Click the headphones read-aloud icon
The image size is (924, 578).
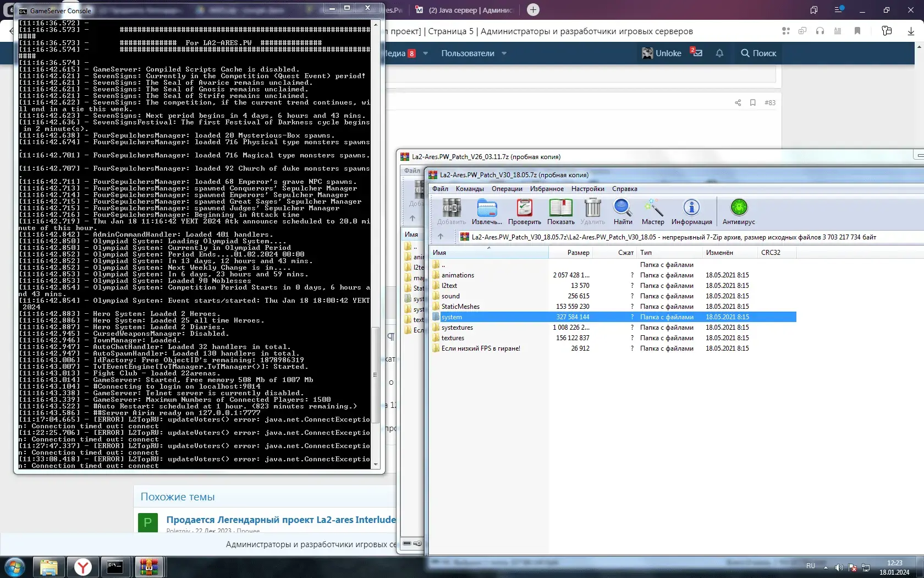(x=820, y=31)
